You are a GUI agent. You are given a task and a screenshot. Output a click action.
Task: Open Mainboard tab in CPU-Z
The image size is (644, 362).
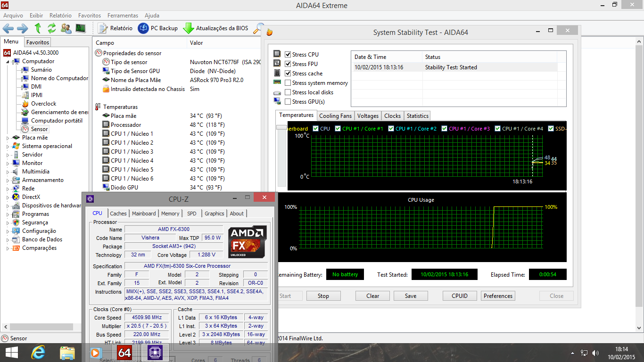click(144, 214)
